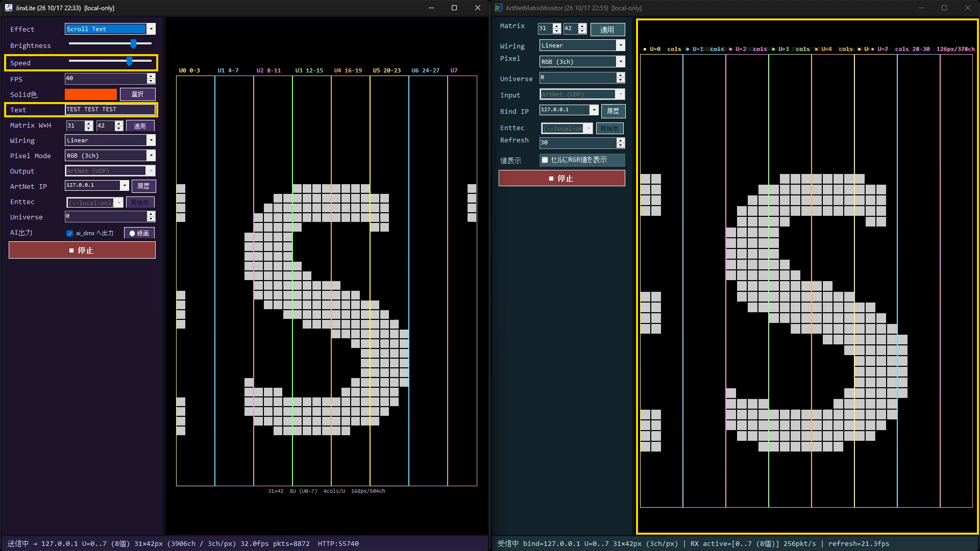This screenshot has height=551, width=980.
Task: Toggle the セルにRGB値を表示 checkbox
Action: click(x=545, y=160)
